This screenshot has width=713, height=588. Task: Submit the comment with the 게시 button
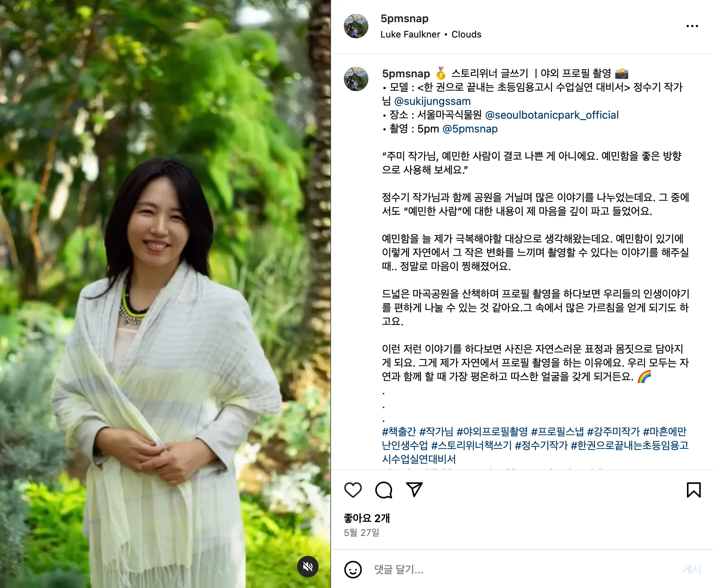click(692, 569)
